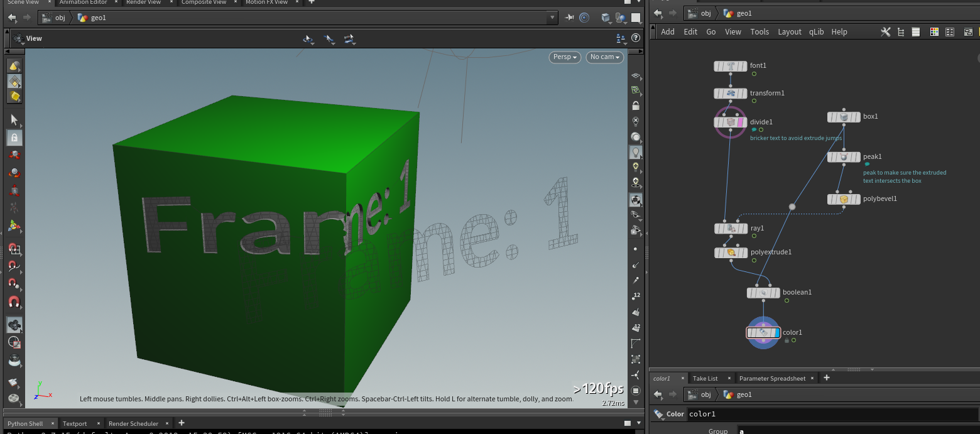The height and width of the screenshot is (434, 980).
Task: Click the Secure Selection padlock icon
Action: pyautogui.click(x=14, y=137)
